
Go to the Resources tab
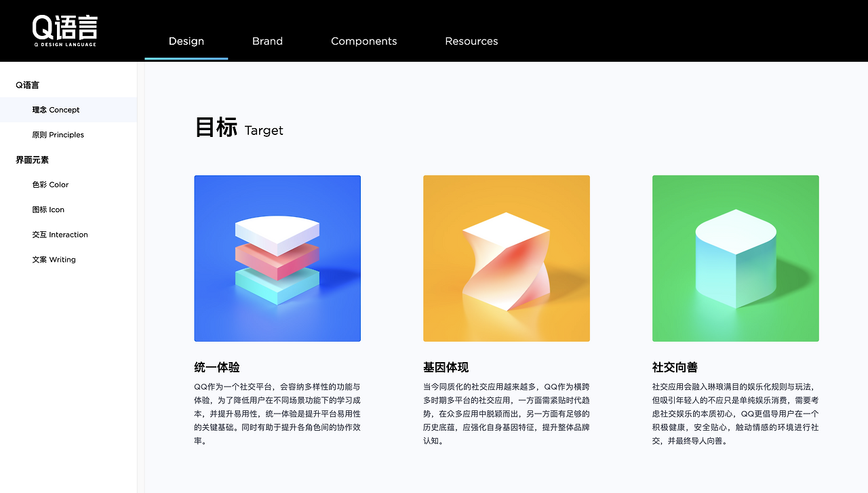click(471, 41)
